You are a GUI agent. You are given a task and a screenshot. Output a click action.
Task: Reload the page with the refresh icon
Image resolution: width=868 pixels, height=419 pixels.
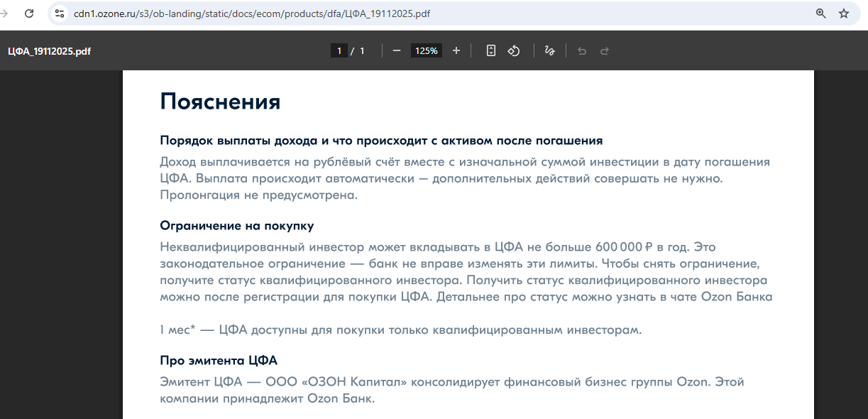(29, 13)
